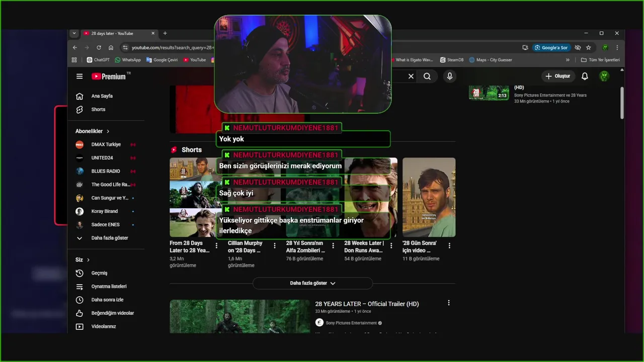
Task: Open Sony Pictures Entertainment channel link
Action: [x=351, y=323]
